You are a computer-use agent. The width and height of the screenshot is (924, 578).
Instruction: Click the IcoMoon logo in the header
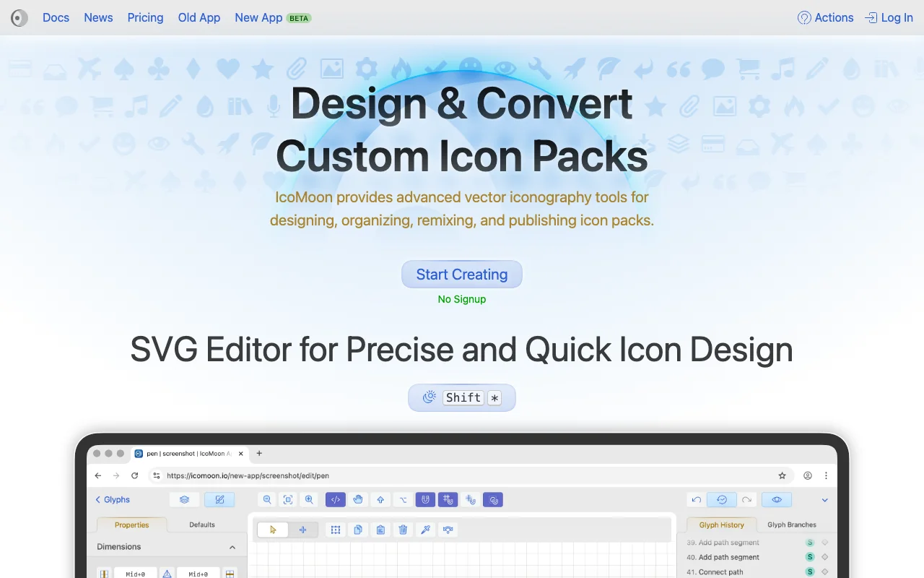19,17
